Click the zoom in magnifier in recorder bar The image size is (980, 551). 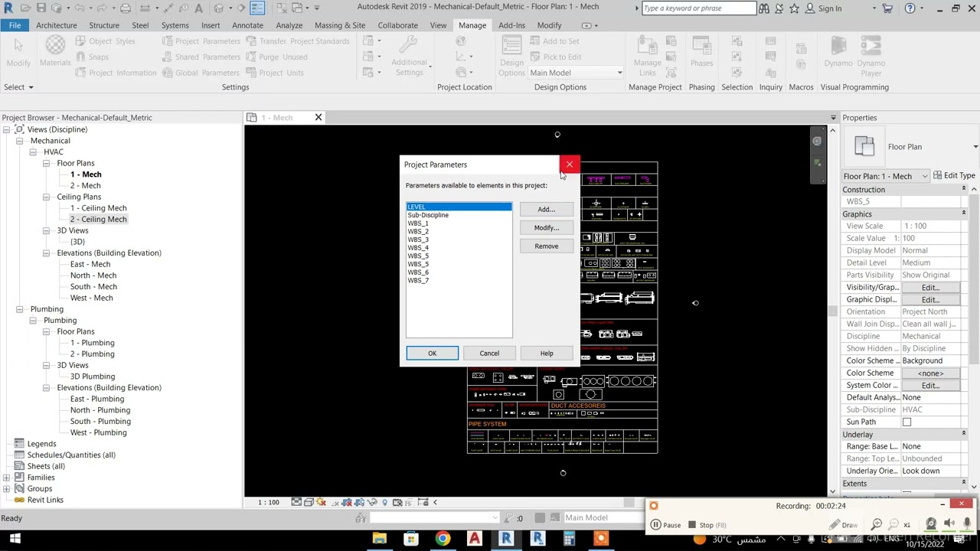[x=877, y=524]
